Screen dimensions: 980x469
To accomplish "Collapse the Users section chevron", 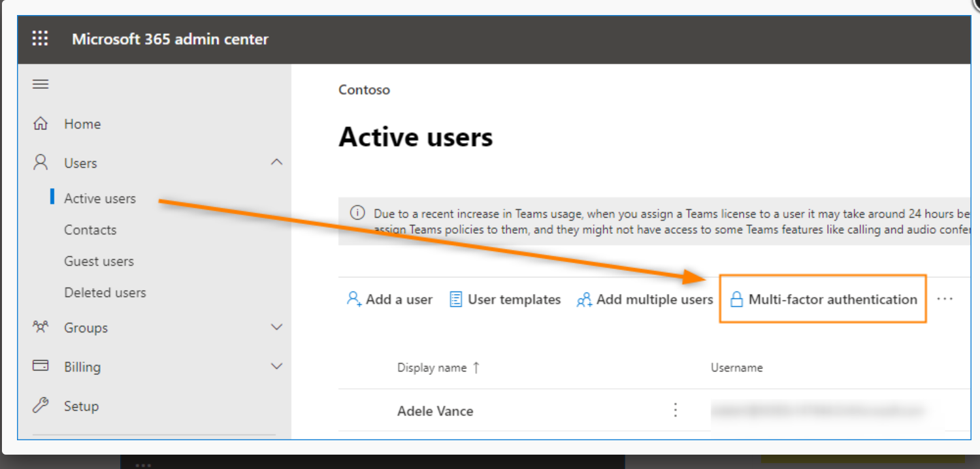I will coord(277,163).
